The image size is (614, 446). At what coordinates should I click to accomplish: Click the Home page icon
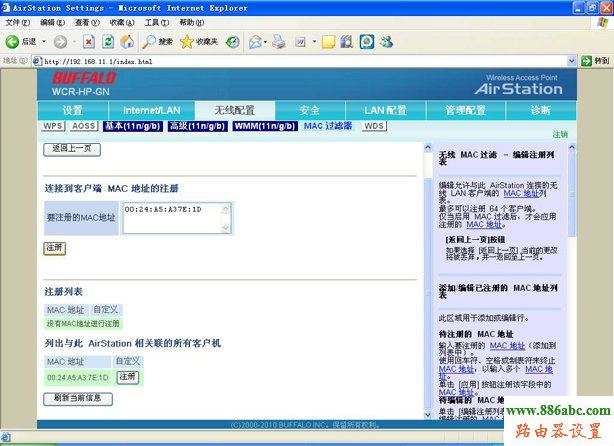(127, 42)
